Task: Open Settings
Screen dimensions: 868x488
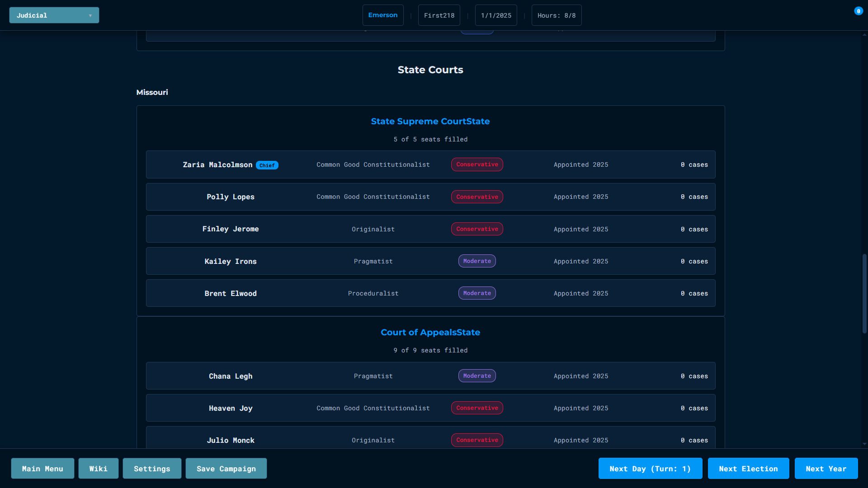Action: point(152,469)
